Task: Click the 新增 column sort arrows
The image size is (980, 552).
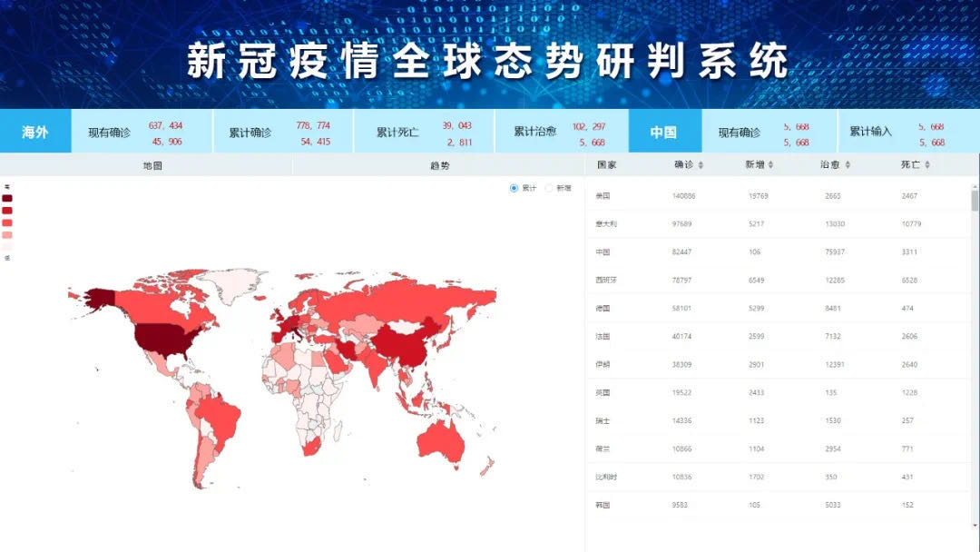Action: pyautogui.click(x=772, y=165)
